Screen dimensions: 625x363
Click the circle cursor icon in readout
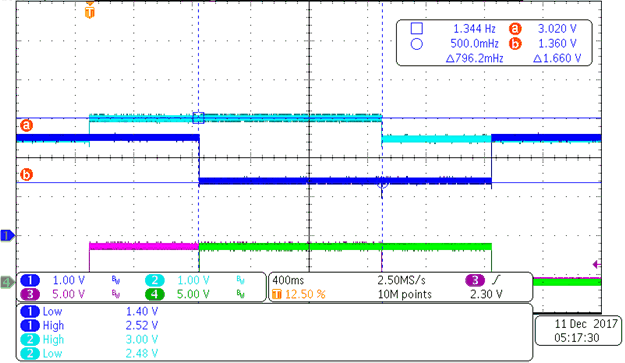point(417,44)
